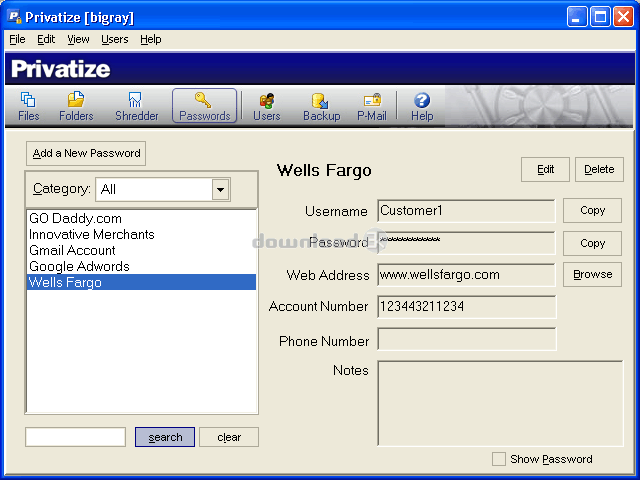The image size is (640, 480).
Task: Delete the Wells Fargo entry
Action: tap(599, 170)
